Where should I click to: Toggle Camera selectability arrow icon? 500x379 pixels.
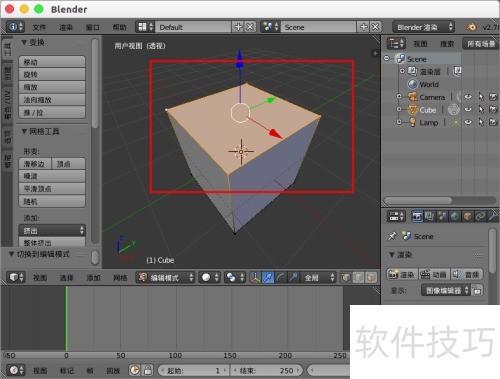coord(481,97)
